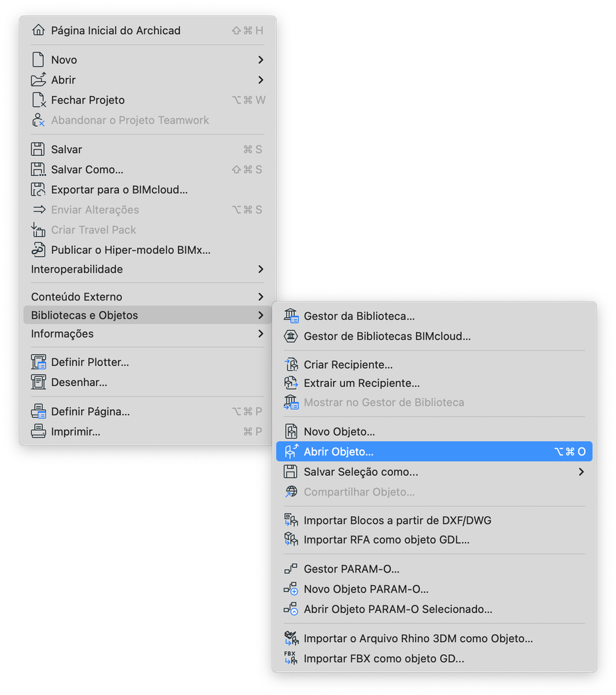616x695 pixels.
Task: Click the Novo Objeto PARAM-O icon
Action: coord(291,589)
